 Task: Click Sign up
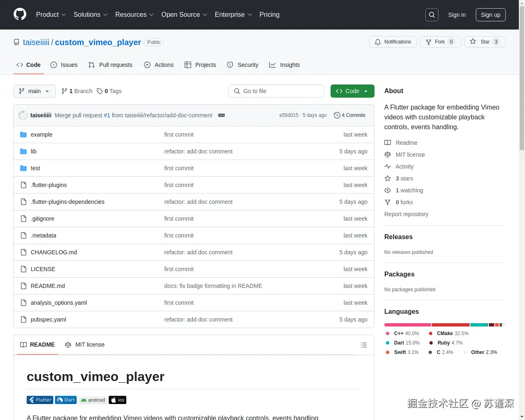[x=491, y=15]
